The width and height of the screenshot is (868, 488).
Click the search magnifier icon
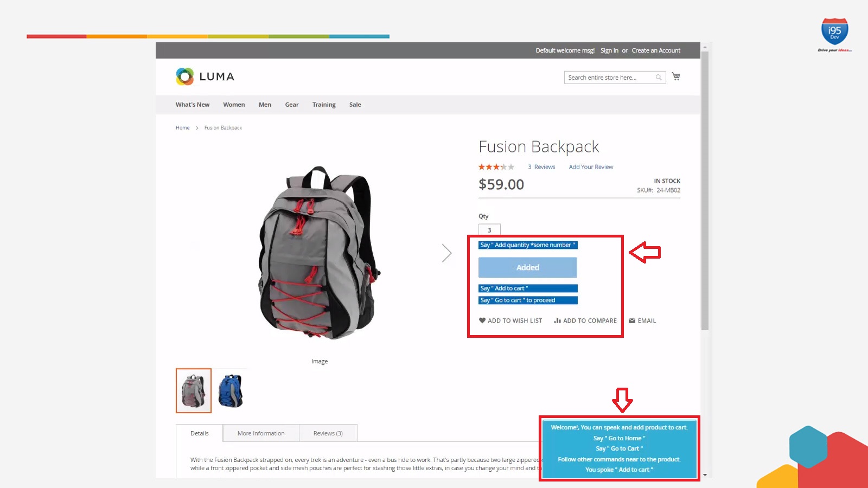pos(659,78)
